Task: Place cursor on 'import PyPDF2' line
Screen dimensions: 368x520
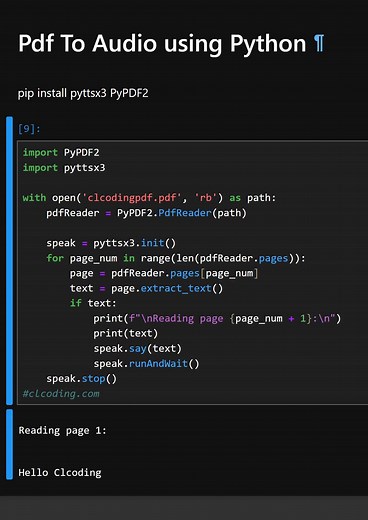Action: (x=61, y=153)
